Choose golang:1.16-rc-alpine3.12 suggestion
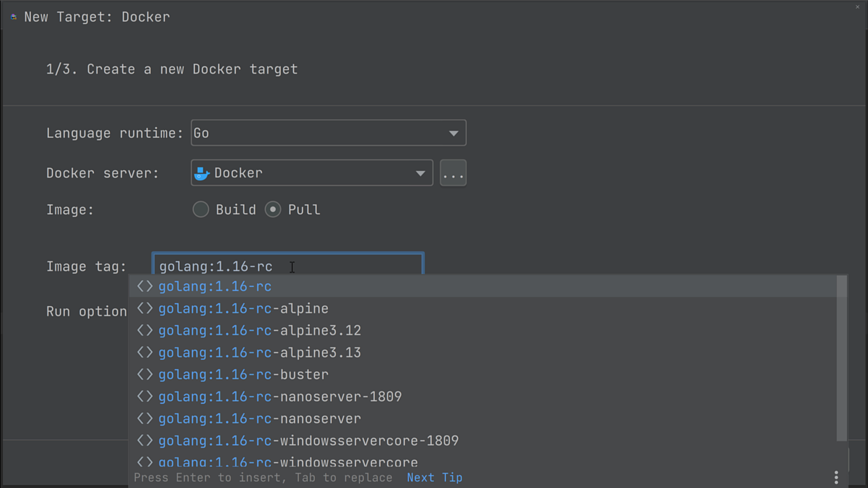This screenshot has width=868, height=488. pyautogui.click(x=483, y=331)
